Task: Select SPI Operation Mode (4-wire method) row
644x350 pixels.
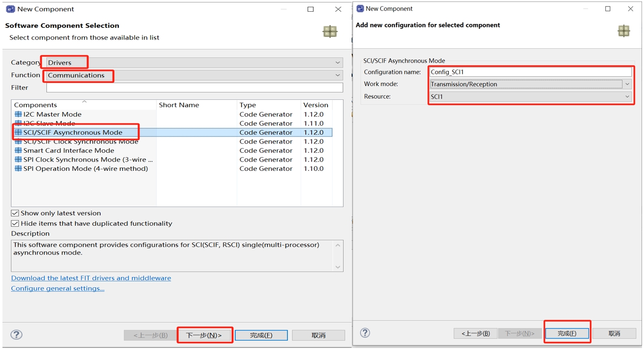Action: point(172,168)
